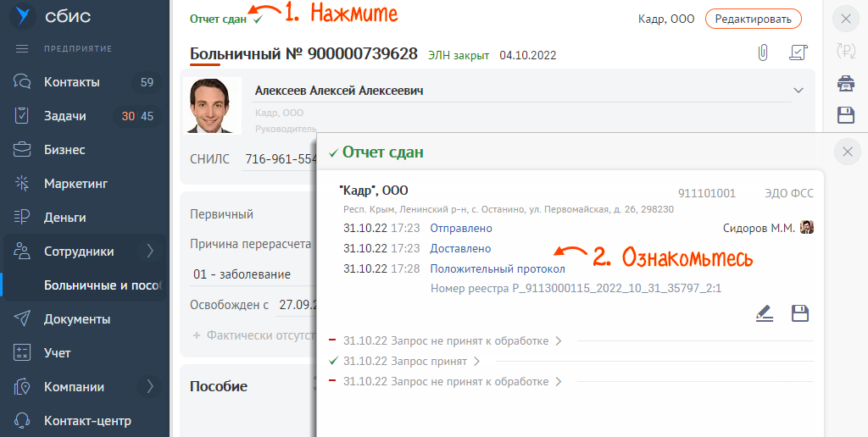This screenshot has height=437, width=868.
Task: Click the sign document pen icon
Action: [x=765, y=313]
